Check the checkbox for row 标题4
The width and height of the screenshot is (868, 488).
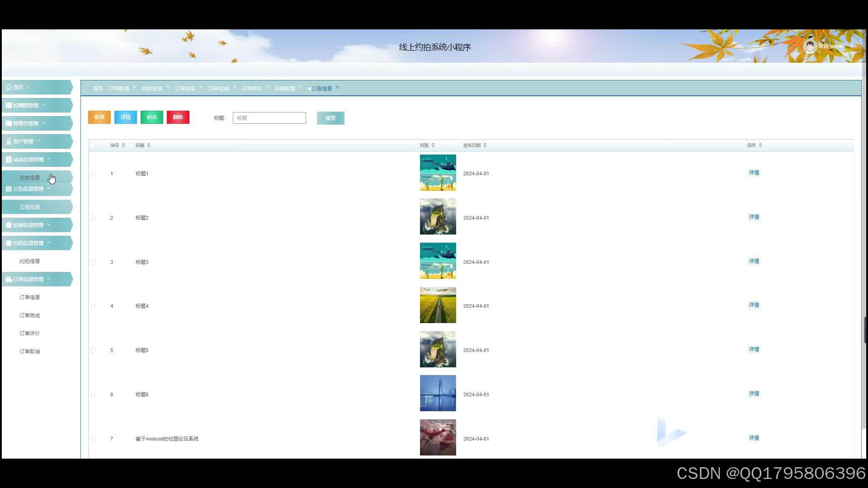coord(93,306)
